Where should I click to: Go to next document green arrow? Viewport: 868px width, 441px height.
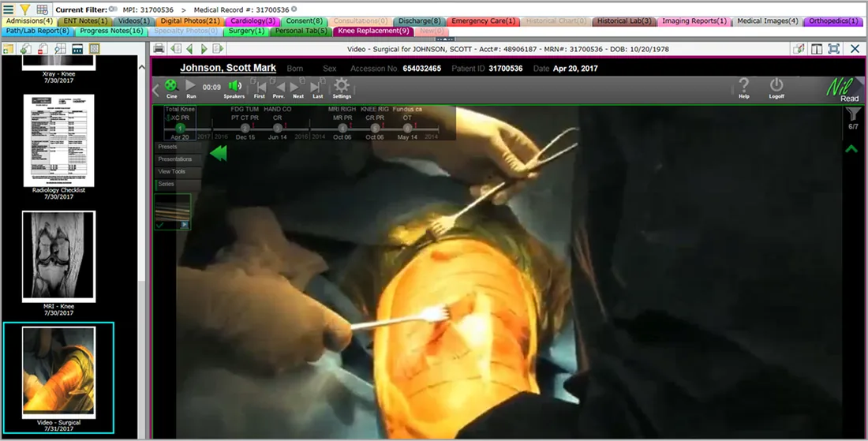pos(204,49)
